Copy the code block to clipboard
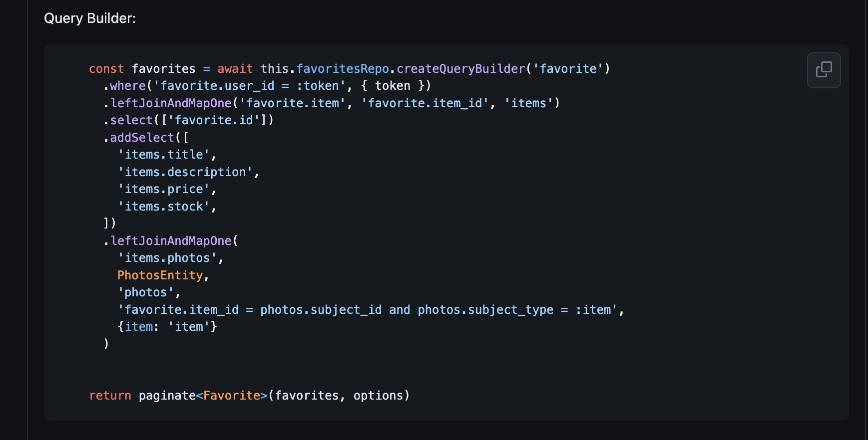The width and height of the screenshot is (868, 440). click(824, 70)
